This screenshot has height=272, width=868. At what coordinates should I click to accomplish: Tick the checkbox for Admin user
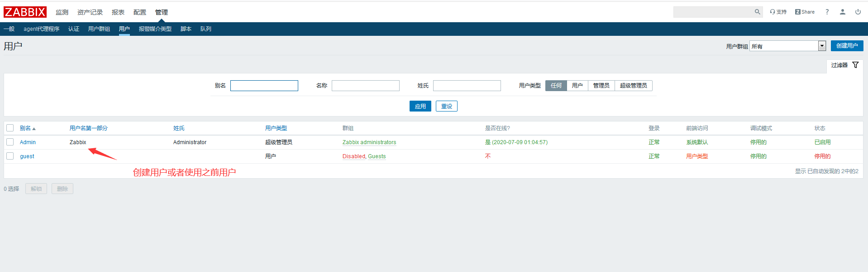point(10,142)
